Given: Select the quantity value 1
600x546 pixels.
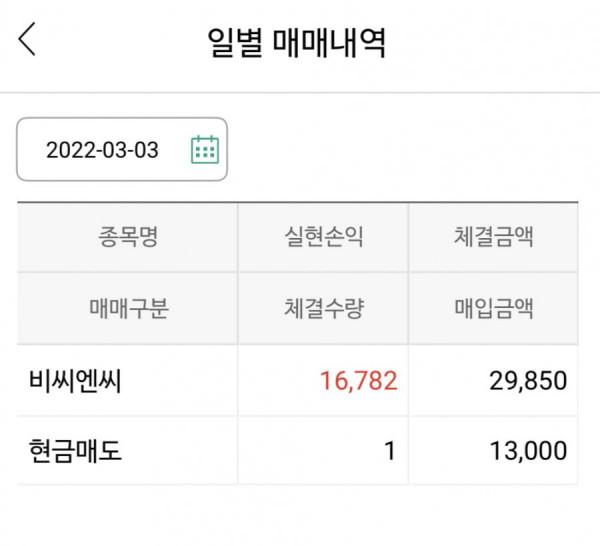Looking at the screenshot, I should tap(390, 451).
